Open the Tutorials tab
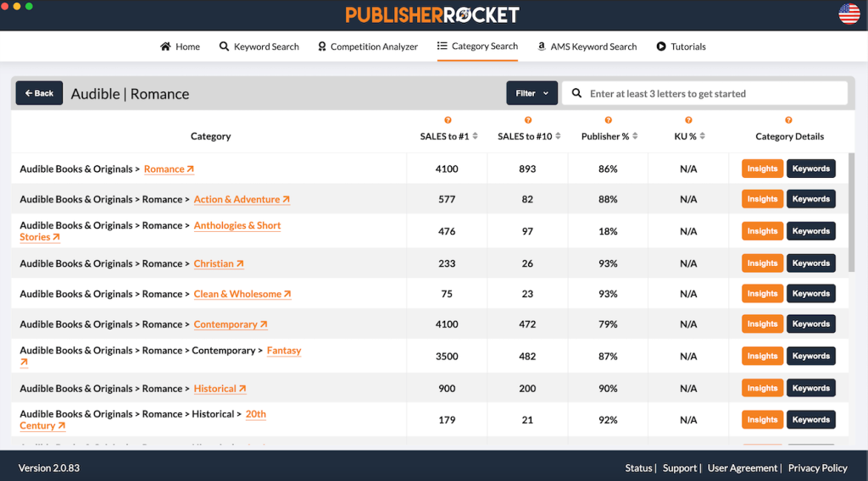The width and height of the screenshot is (868, 481). (681, 47)
